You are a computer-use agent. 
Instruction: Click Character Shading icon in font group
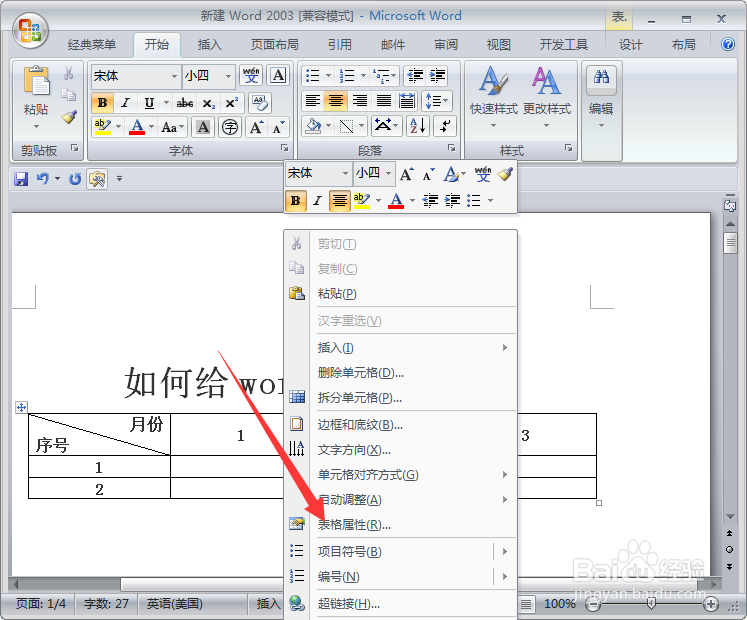pos(203,127)
